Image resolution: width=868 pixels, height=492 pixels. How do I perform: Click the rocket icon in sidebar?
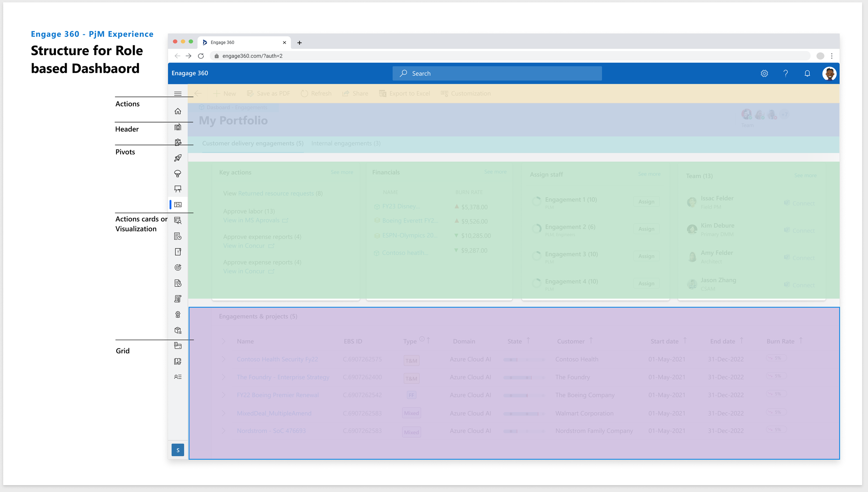[x=178, y=158]
